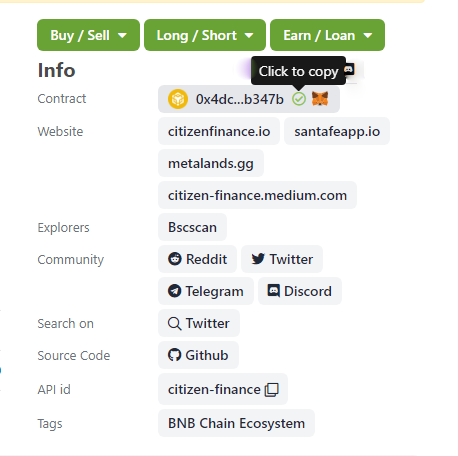Image resolution: width=458 pixels, height=456 pixels.
Task: Open the Bscscan explorer link
Action: 192,227
